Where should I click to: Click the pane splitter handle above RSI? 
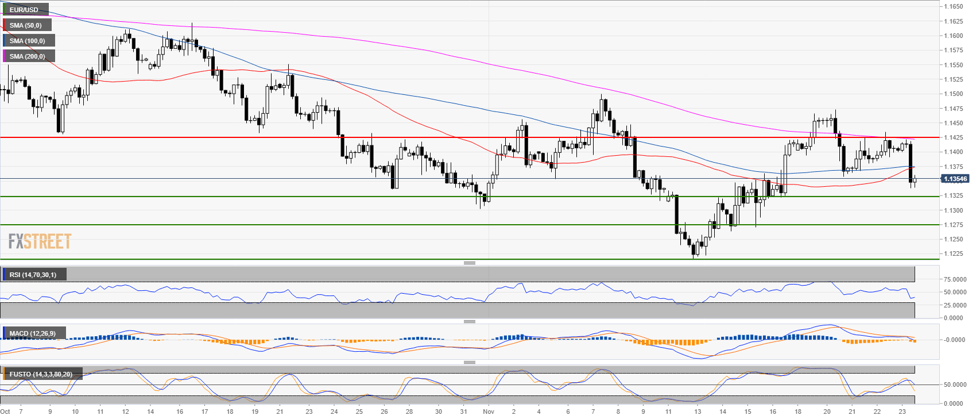[469, 263]
